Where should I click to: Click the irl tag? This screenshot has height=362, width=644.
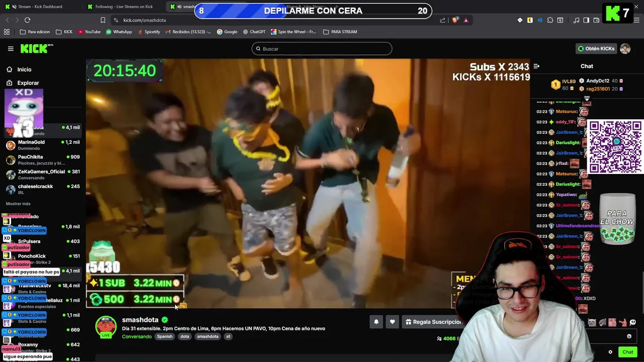tap(228, 336)
